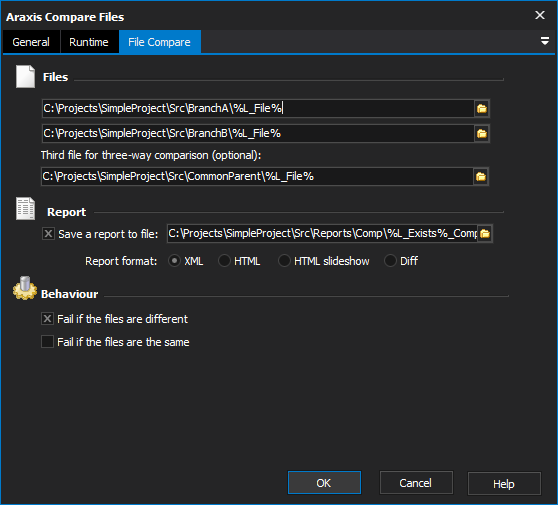Browse for the CommonParent third file
This screenshot has height=505, width=558.
click(481, 177)
